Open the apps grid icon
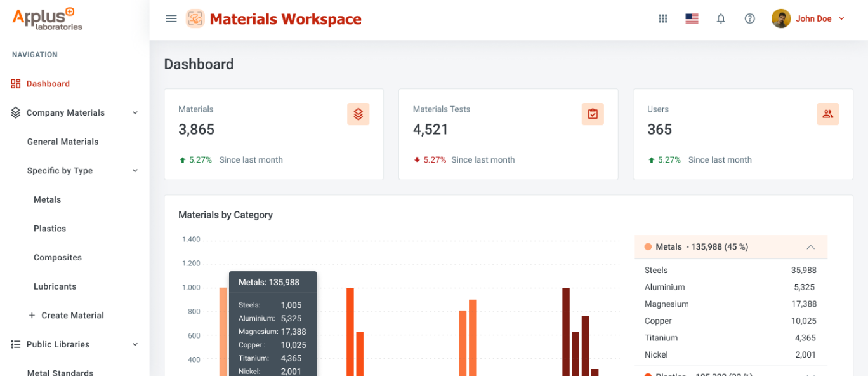The width and height of the screenshot is (868, 376). tap(663, 18)
